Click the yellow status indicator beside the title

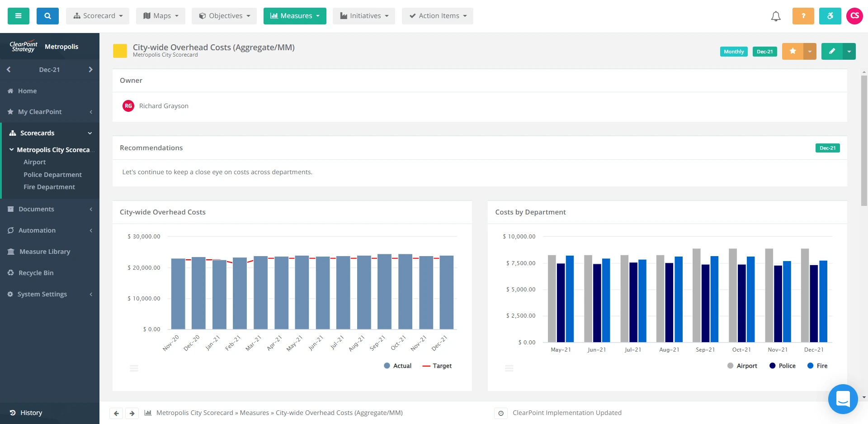tap(119, 50)
